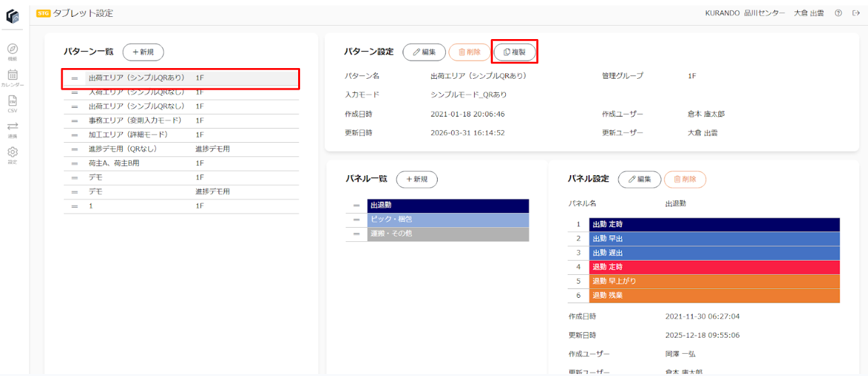Click the 作成日時 value 2021-01-18 20:06:46
Image resolution: width=868 pixels, height=376 pixels.
[467, 114]
